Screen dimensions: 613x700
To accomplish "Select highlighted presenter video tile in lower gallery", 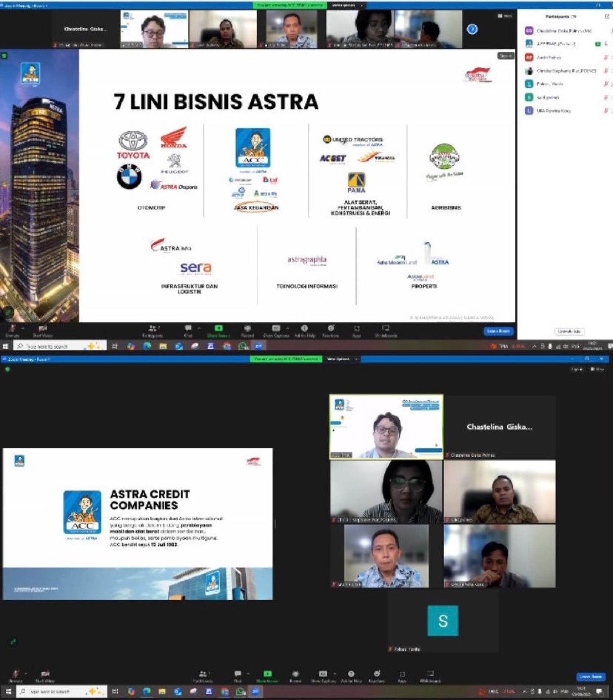I will point(386,426).
